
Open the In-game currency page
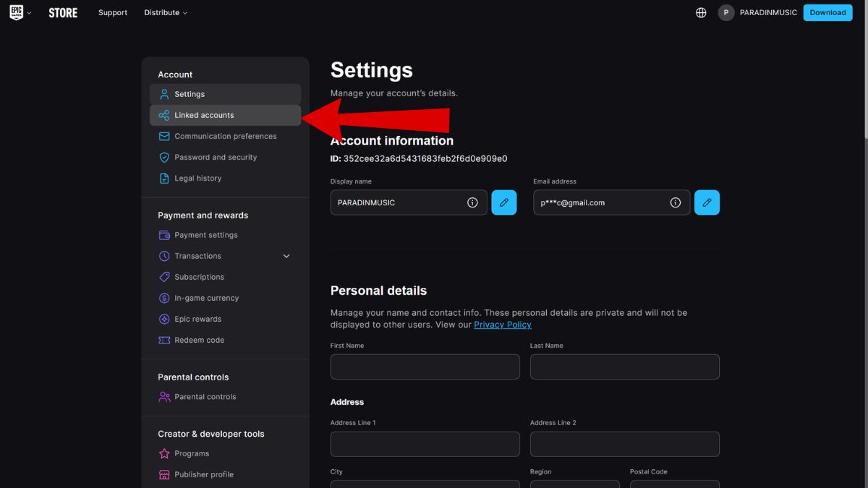point(225,298)
